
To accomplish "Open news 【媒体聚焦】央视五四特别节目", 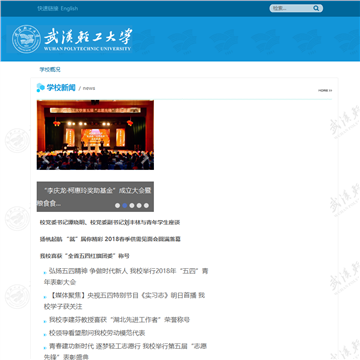I will click(x=125, y=301).
